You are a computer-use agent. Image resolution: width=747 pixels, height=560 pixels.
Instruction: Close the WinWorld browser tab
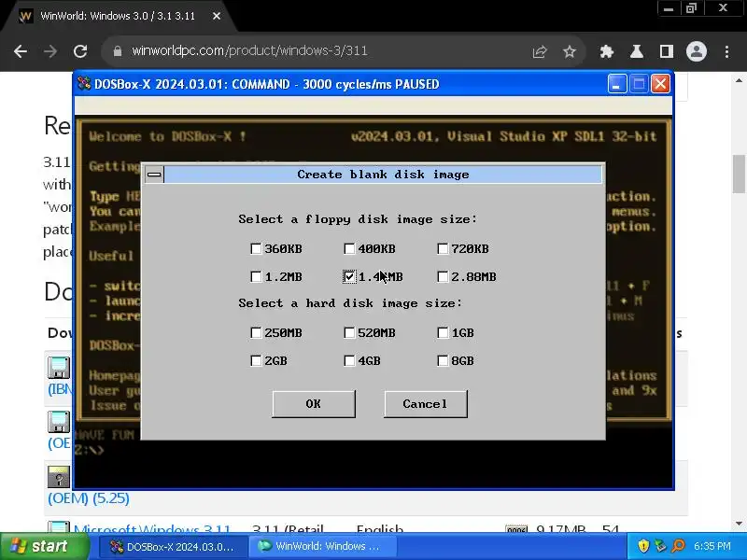click(217, 16)
